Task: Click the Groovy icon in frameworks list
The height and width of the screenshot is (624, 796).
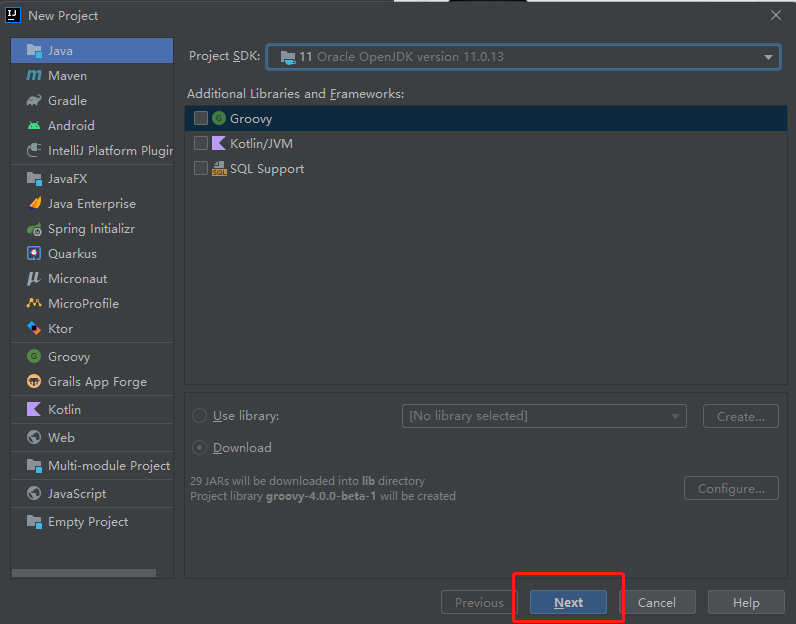Action: click(219, 118)
